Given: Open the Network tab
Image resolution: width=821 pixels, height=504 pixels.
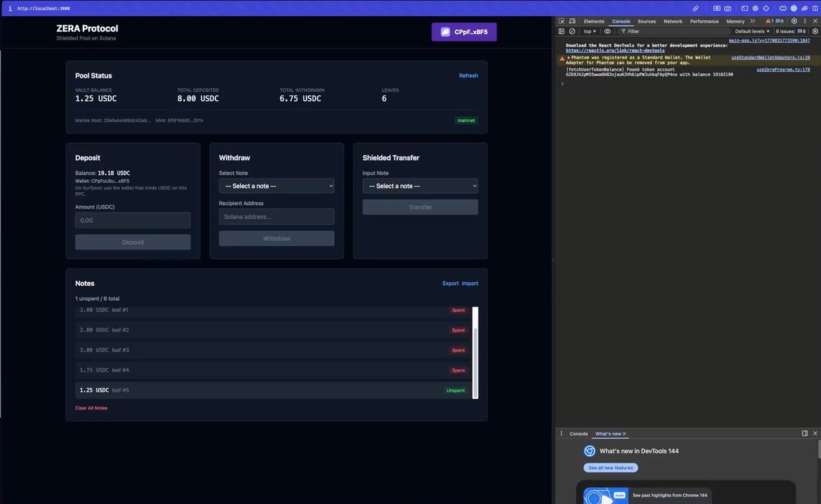Looking at the screenshot, I should 673,21.
